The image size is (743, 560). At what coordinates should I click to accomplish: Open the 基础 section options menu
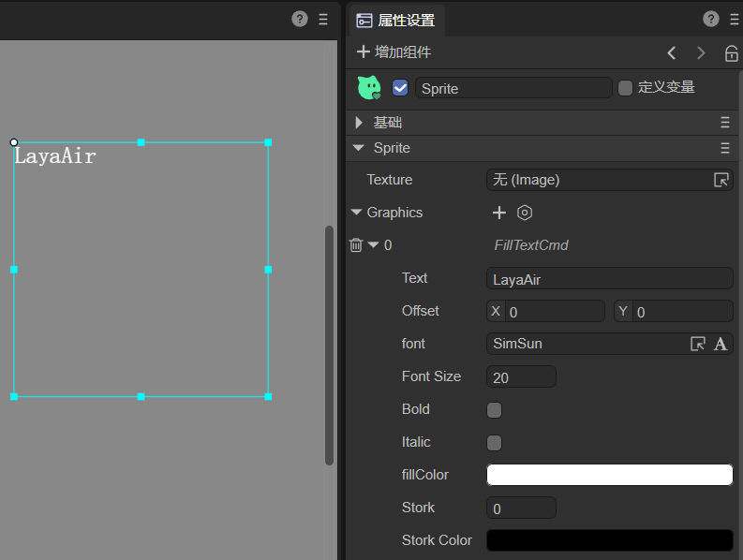(725, 123)
